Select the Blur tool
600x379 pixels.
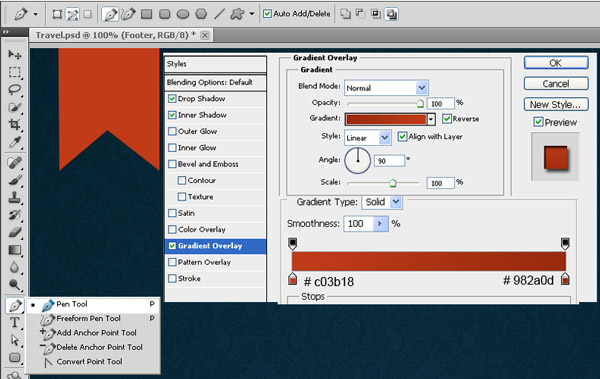(x=15, y=267)
